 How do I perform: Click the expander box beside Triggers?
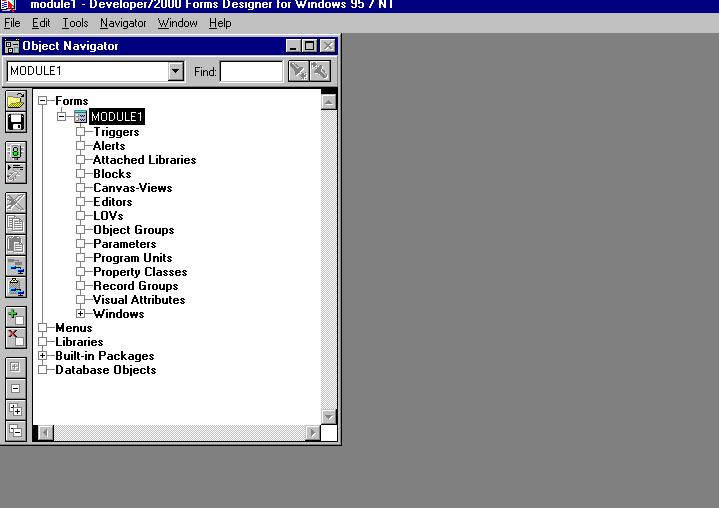80,132
